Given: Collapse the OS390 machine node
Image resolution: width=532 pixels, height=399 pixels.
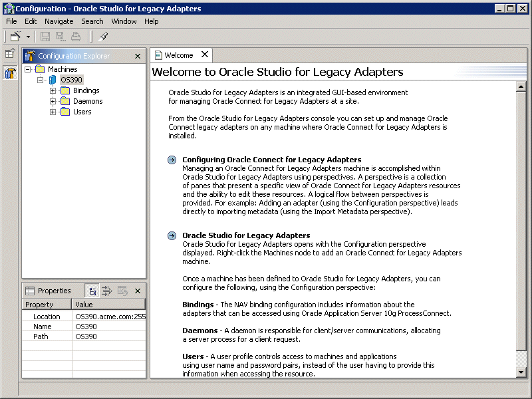Looking at the screenshot, I should (x=40, y=80).
